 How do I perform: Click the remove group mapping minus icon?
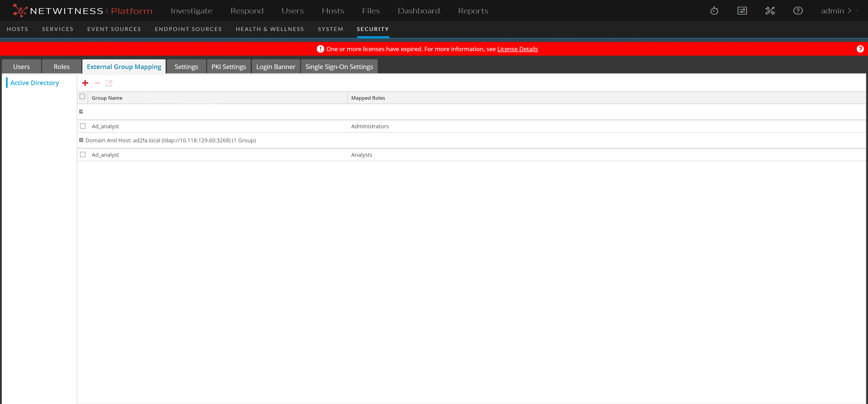coord(97,83)
